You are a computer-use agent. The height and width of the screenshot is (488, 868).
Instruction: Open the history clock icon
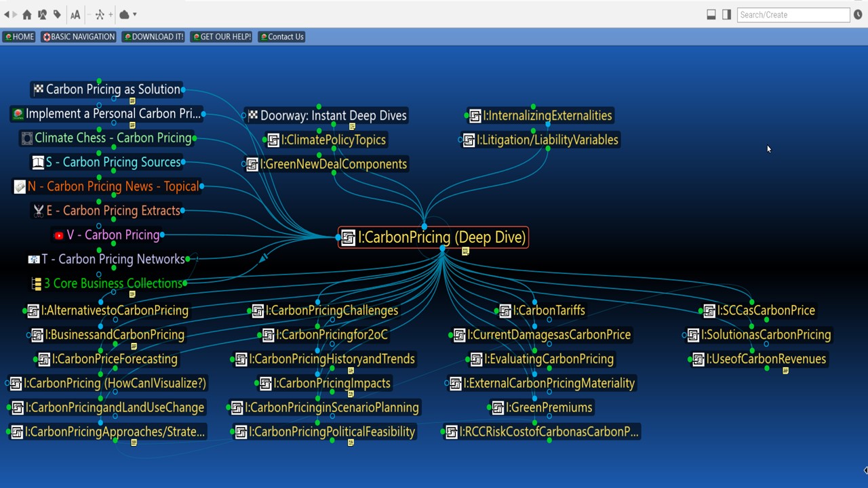click(858, 14)
